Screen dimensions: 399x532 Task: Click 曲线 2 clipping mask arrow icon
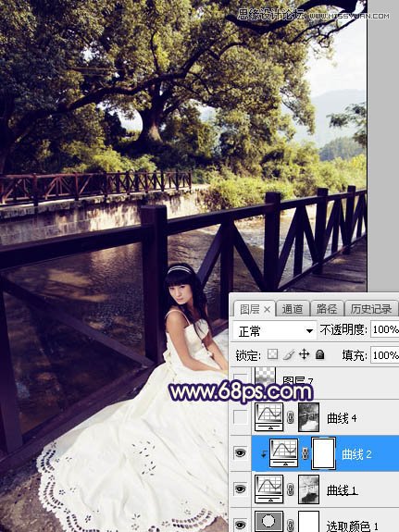click(263, 454)
